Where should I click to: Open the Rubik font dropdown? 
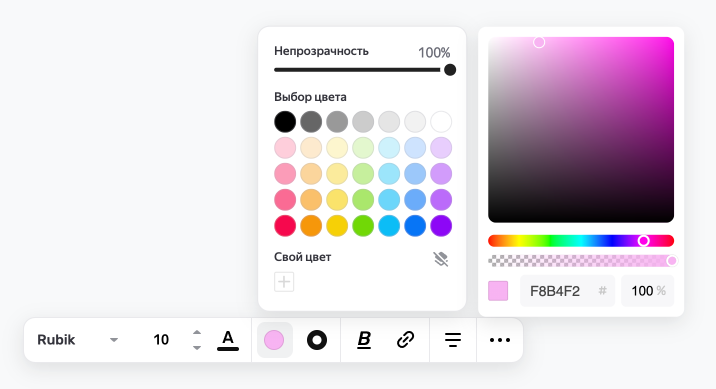78,340
